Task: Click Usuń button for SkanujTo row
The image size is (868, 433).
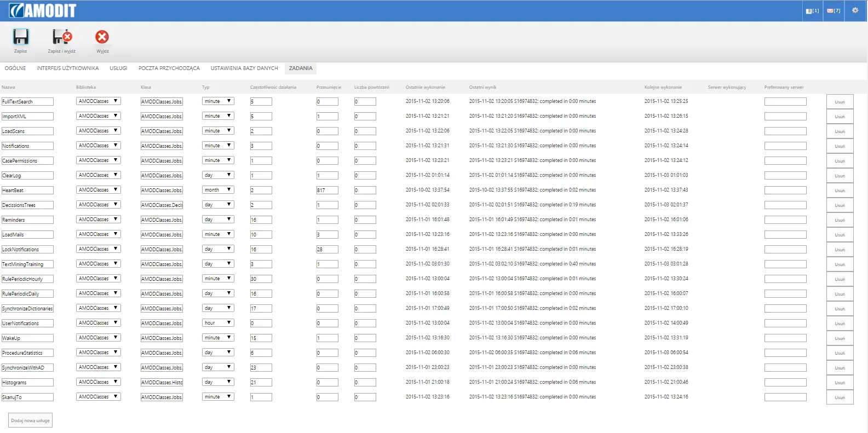Action: click(x=840, y=397)
